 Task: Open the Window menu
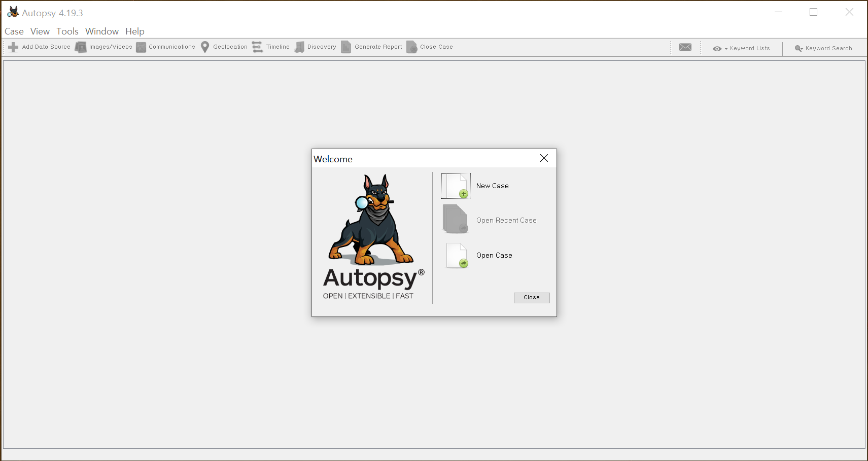[102, 31]
